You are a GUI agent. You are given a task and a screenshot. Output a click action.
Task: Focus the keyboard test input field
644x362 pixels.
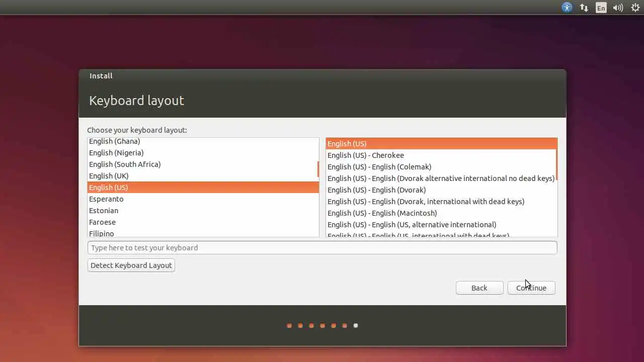(x=322, y=247)
